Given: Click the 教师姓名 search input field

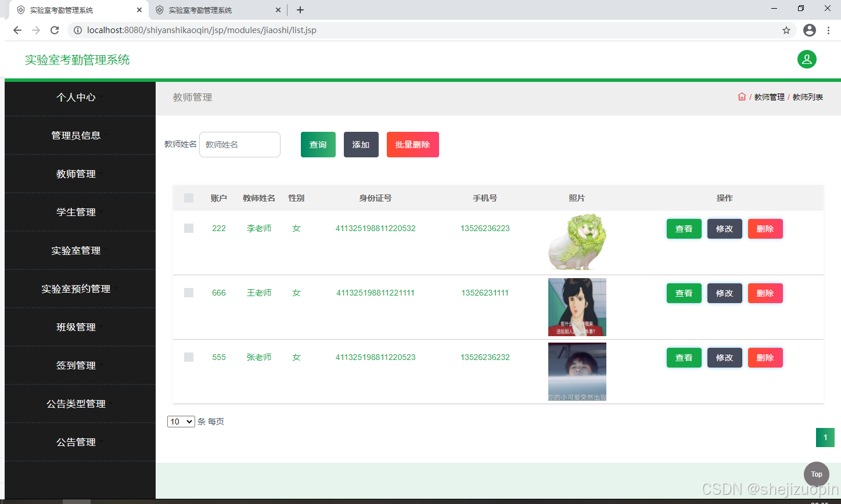Looking at the screenshot, I should pos(239,144).
